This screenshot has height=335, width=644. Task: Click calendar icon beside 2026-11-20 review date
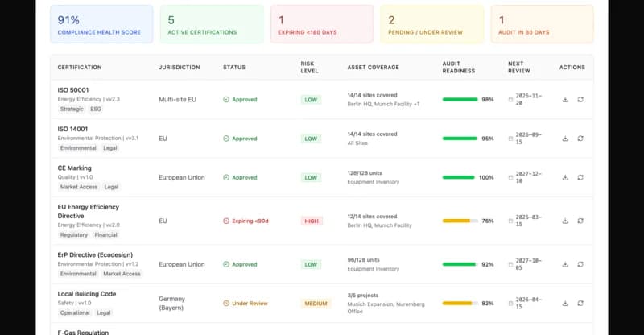tap(510, 100)
